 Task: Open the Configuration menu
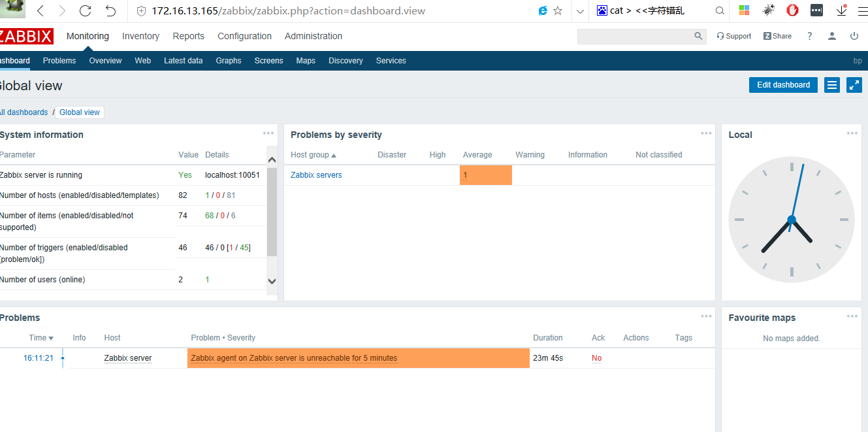[244, 36]
